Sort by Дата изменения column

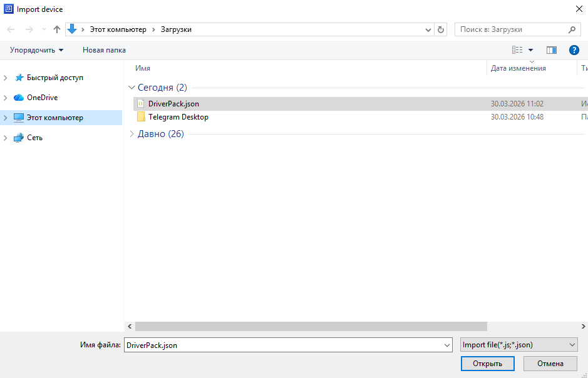tap(518, 68)
